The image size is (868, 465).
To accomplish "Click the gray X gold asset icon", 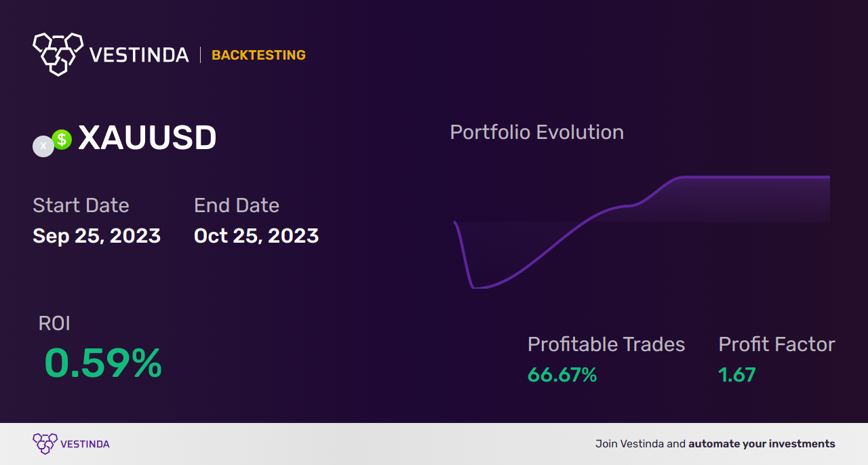I will pyautogui.click(x=43, y=146).
